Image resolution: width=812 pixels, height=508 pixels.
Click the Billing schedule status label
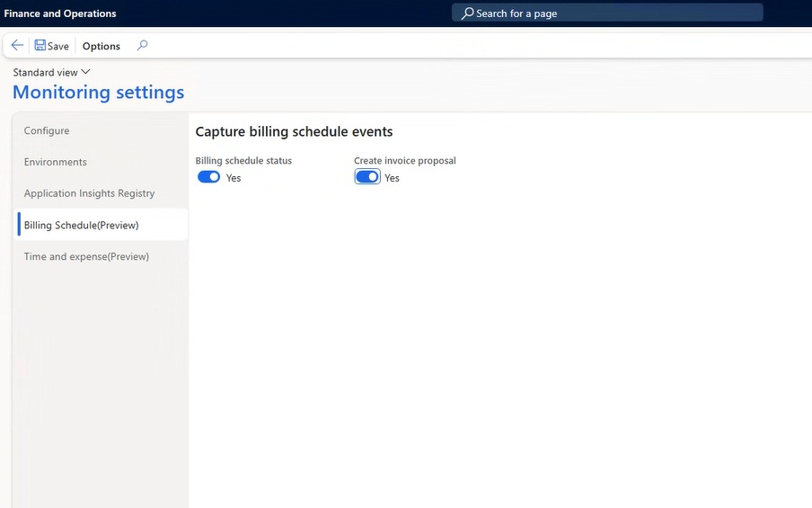click(243, 161)
